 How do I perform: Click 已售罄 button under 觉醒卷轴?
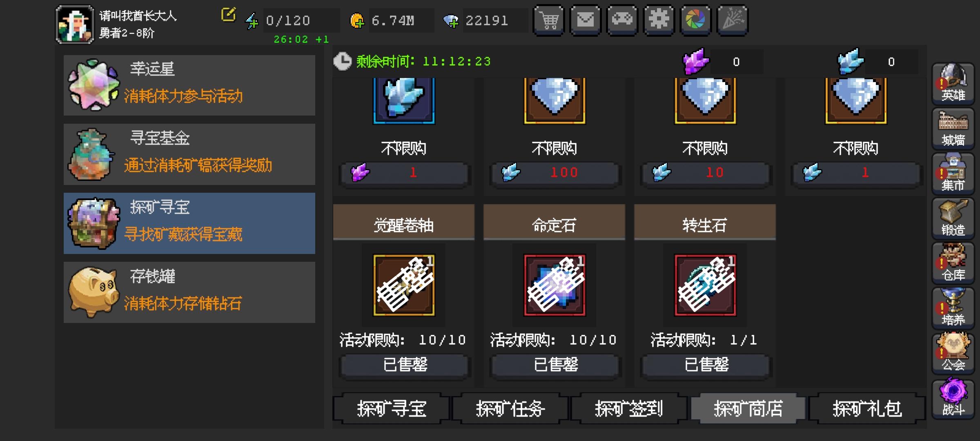coord(404,365)
